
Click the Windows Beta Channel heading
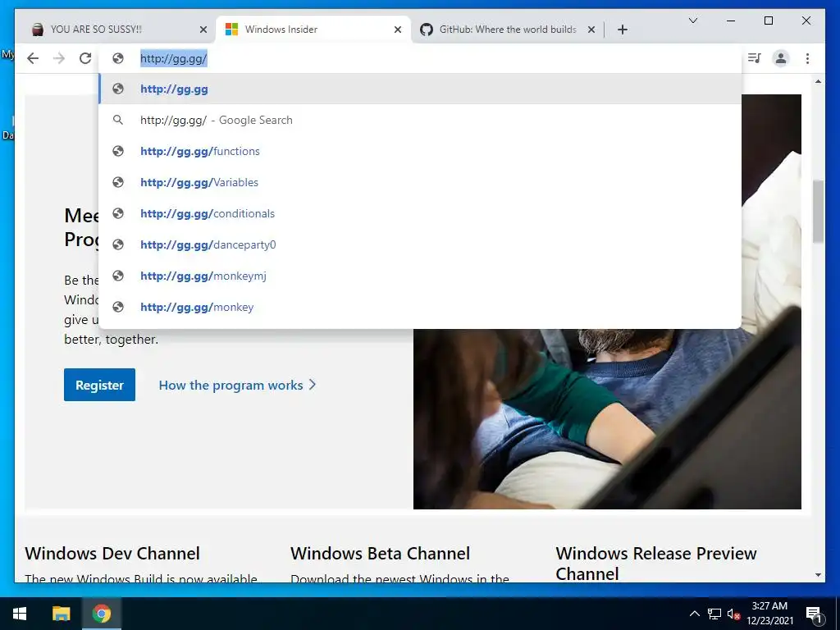(x=381, y=553)
